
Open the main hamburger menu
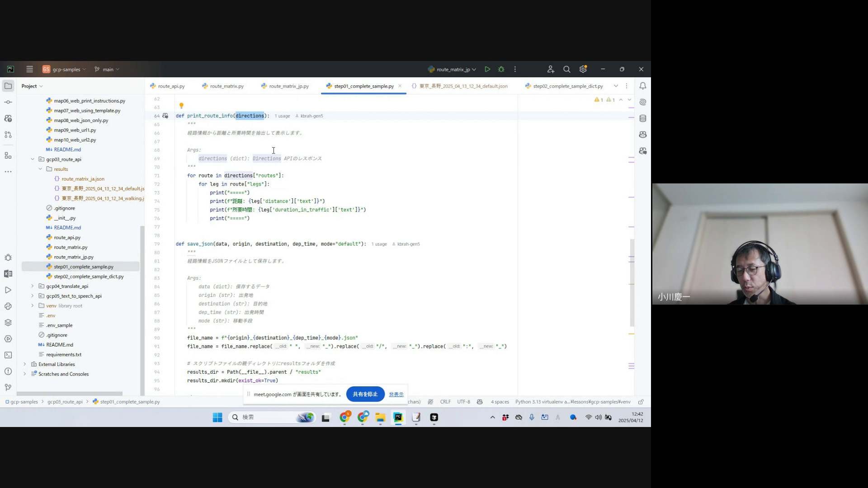(x=29, y=69)
